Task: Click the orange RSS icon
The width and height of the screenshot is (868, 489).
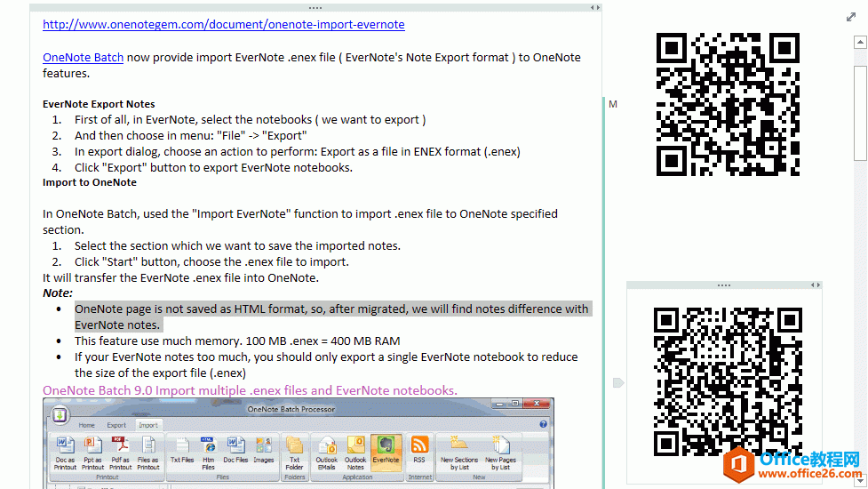Action: coord(419,450)
